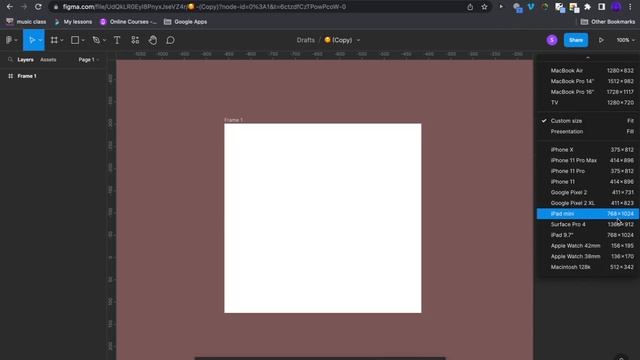Select the Hand tool
Viewport: 640px width, 360px height.
153,40
